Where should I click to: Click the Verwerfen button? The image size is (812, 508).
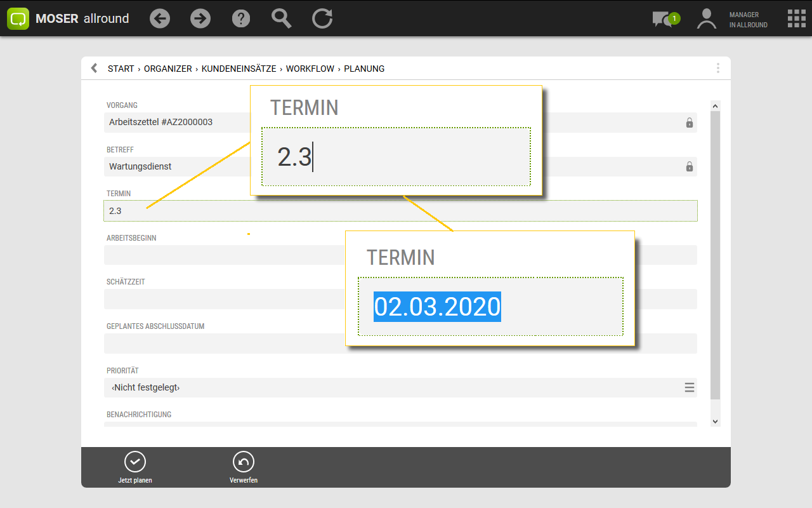(x=244, y=467)
